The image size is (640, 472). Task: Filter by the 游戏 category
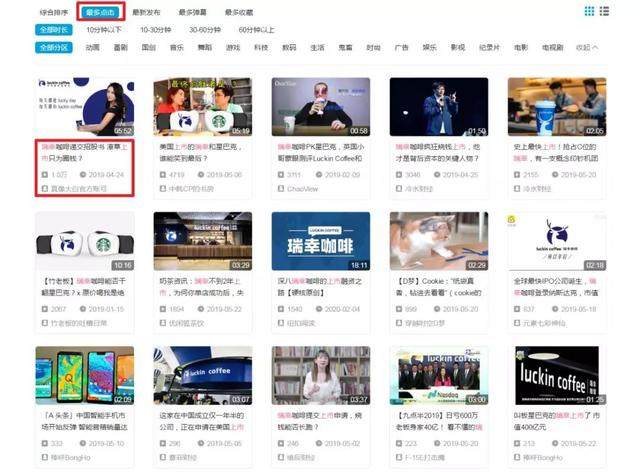pyautogui.click(x=233, y=47)
